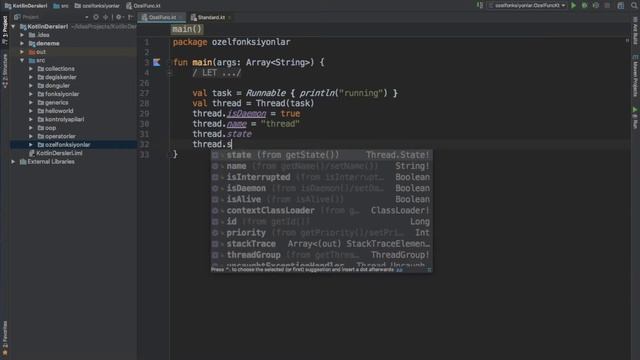Expand the degiskenler package
The image size is (640, 360).
pyautogui.click(x=31, y=77)
